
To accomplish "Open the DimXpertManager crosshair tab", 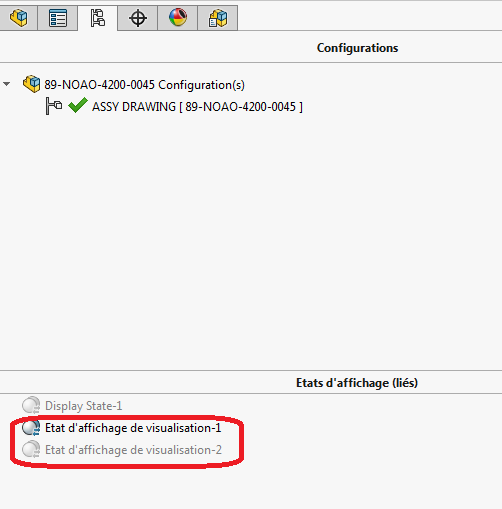I will tap(138, 18).
